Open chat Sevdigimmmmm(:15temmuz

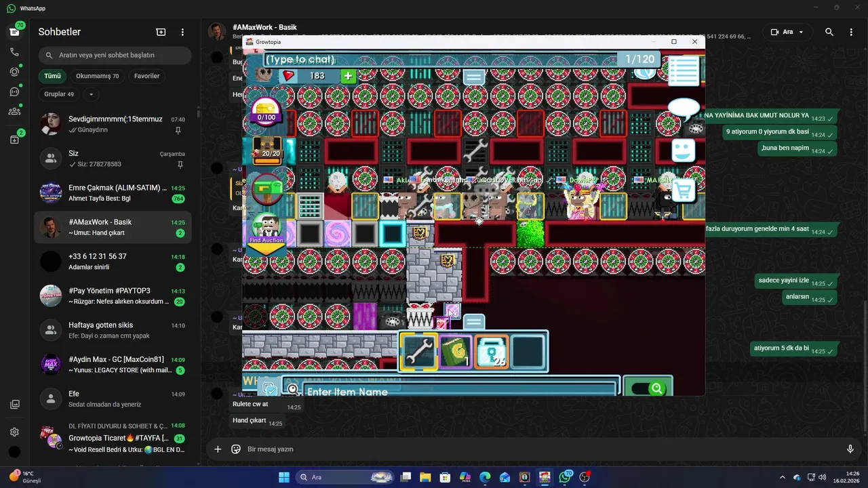113,124
